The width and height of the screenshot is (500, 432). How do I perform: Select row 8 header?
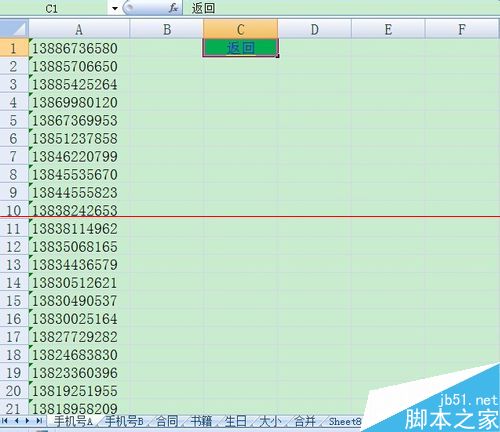pyautogui.click(x=14, y=174)
